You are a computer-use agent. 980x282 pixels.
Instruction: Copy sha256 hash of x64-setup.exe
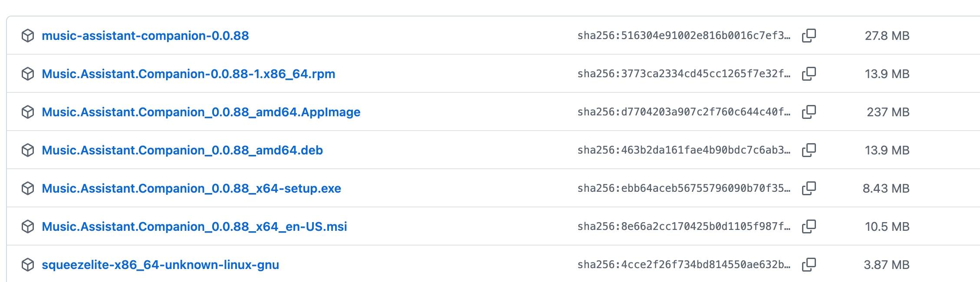pos(809,188)
